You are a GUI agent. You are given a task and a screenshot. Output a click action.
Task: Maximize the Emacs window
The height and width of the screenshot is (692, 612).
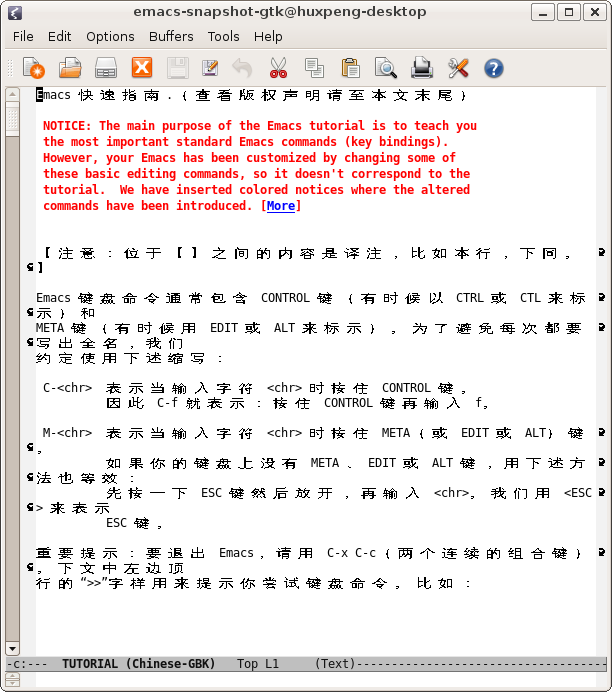click(569, 12)
